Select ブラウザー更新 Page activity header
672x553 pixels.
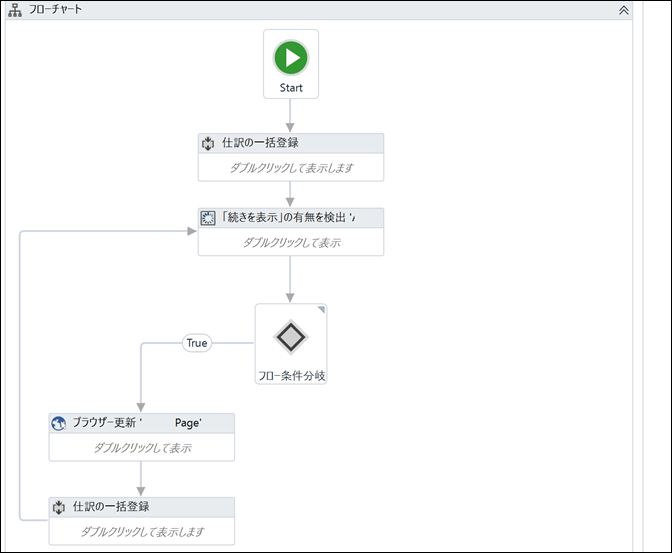tap(141, 423)
